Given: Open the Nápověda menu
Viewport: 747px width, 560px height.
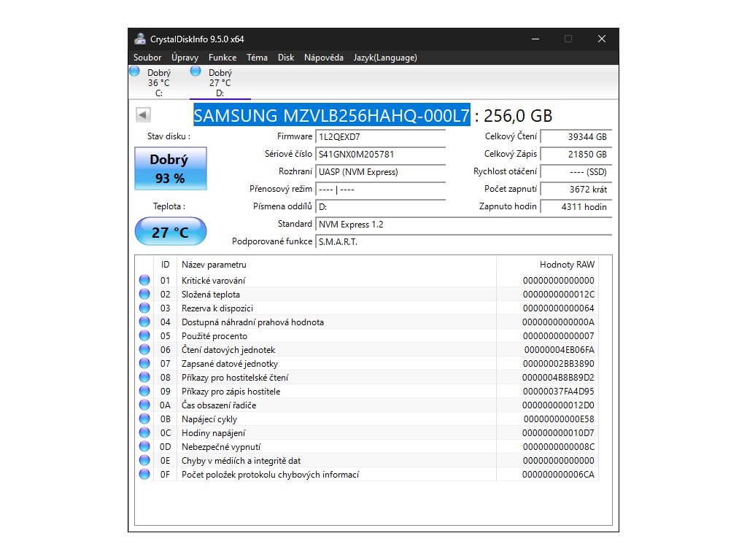Looking at the screenshot, I should [x=324, y=58].
